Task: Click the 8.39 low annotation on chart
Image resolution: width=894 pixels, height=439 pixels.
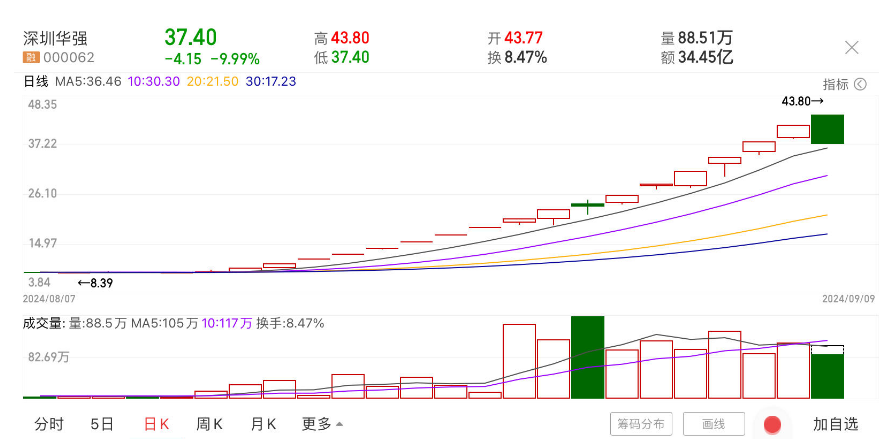Action: 95,282
